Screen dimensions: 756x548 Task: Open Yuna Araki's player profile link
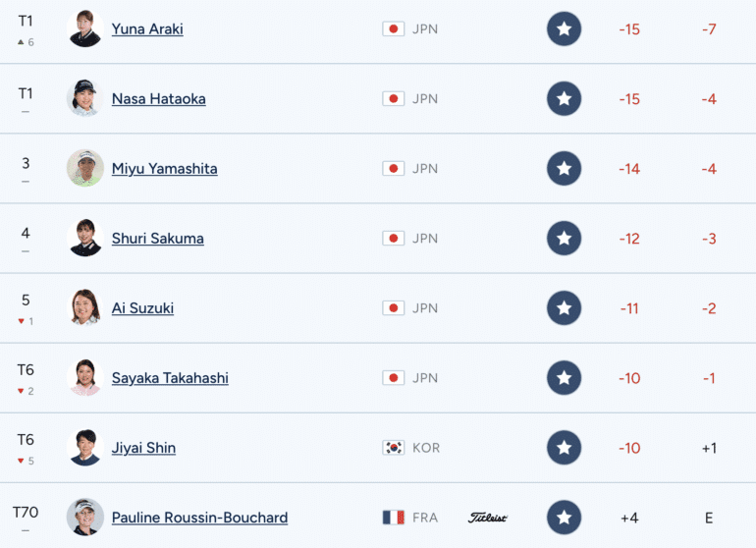147,29
